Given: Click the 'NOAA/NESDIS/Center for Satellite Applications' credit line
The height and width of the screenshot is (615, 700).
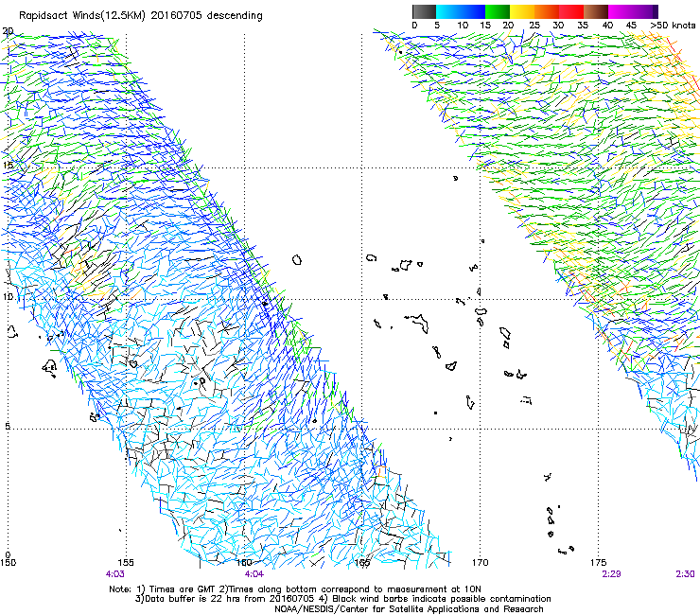Looking at the screenshot, I should [409, 609].
